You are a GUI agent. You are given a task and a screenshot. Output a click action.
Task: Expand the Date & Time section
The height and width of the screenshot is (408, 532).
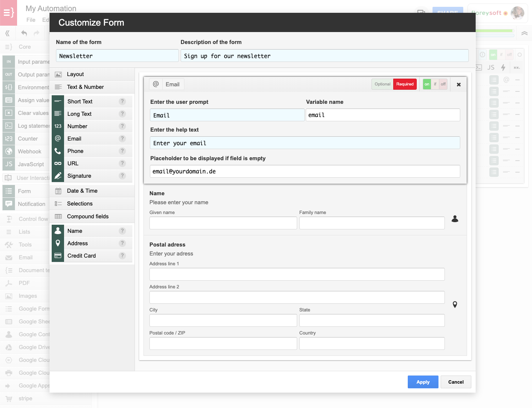92,191
